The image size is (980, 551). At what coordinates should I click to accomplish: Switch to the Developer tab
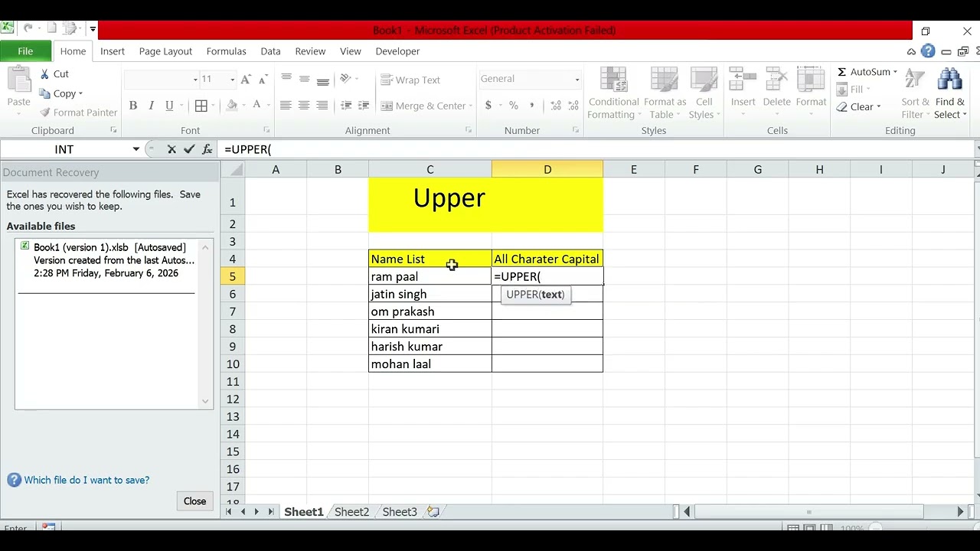pyautogui.click(x=397, y=51)
